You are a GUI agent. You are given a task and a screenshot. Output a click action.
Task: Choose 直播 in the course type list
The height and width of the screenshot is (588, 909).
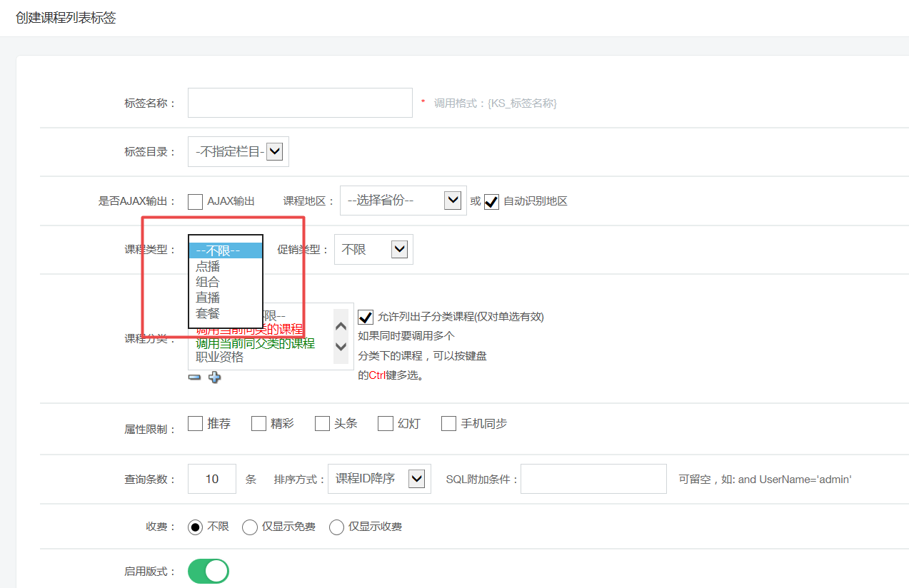point(209,298)
